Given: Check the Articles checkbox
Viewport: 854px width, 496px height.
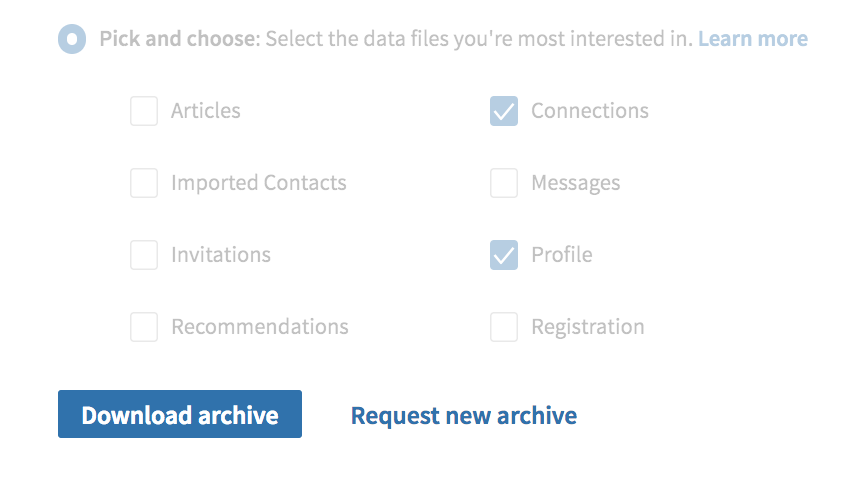Looking at the screenshot, I should click(144, 111).
